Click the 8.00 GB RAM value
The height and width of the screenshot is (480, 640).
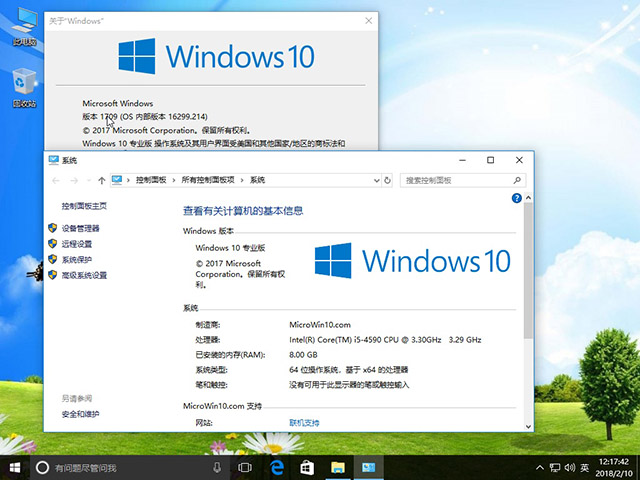[303, 355]
